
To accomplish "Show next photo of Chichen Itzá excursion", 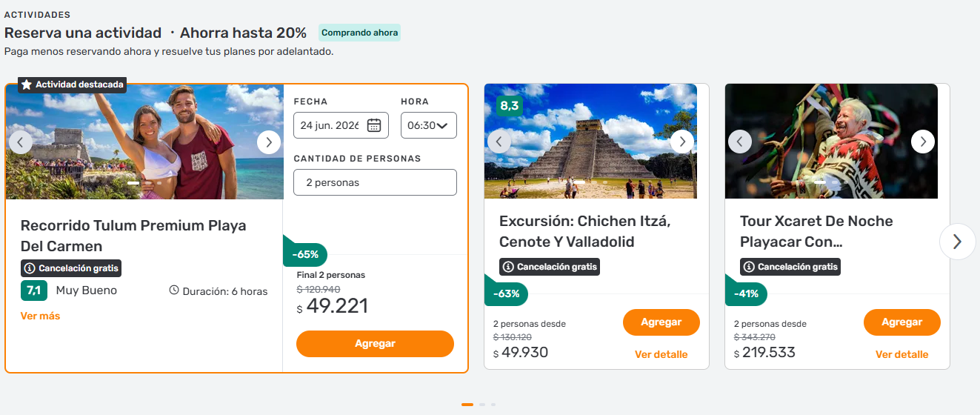I will (x=682, y=142).
